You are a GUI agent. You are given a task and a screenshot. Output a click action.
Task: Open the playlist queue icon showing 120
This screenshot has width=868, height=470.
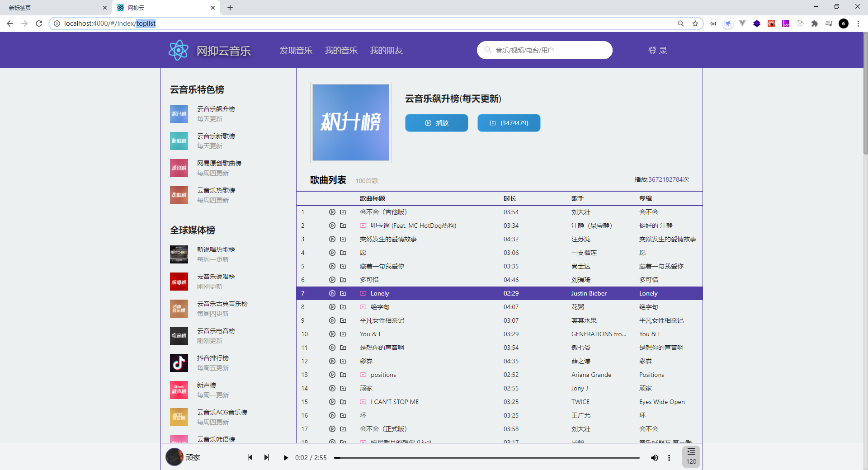(691, 456)
